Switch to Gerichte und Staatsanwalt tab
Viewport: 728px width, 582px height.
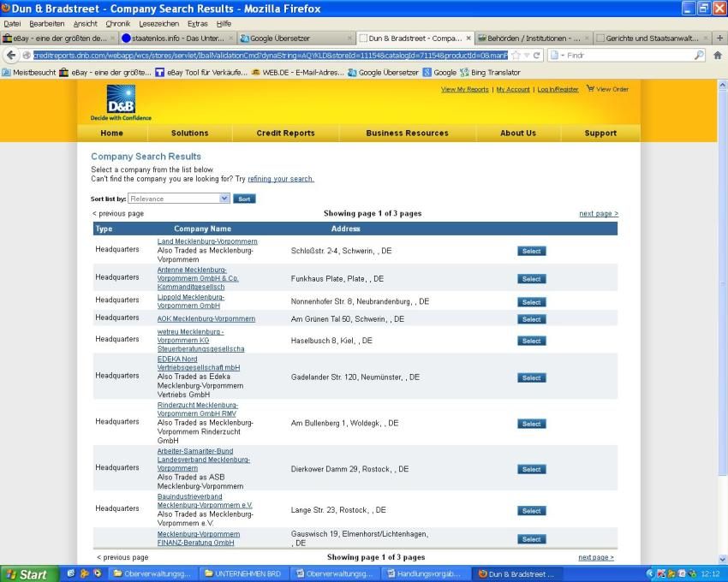[x=652, y=38]
